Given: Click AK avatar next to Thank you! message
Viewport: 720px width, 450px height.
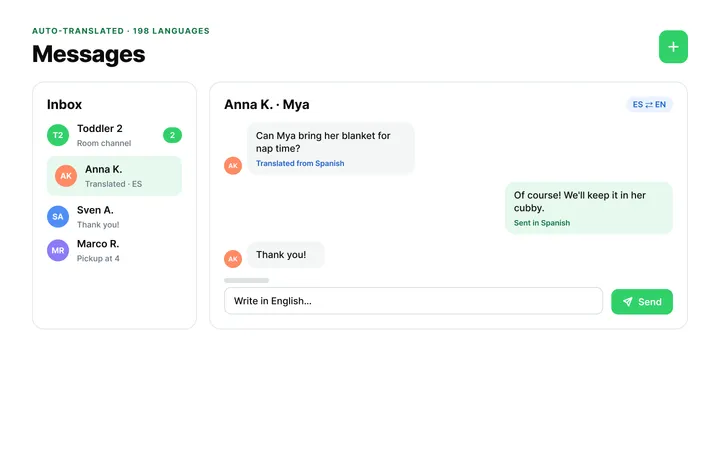Looking at the screenshot, I should (x=233, y=259).
